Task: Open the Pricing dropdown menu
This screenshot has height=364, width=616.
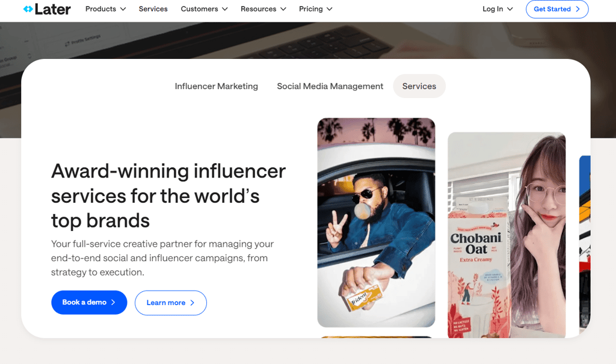Action: [x=315, y=8]
